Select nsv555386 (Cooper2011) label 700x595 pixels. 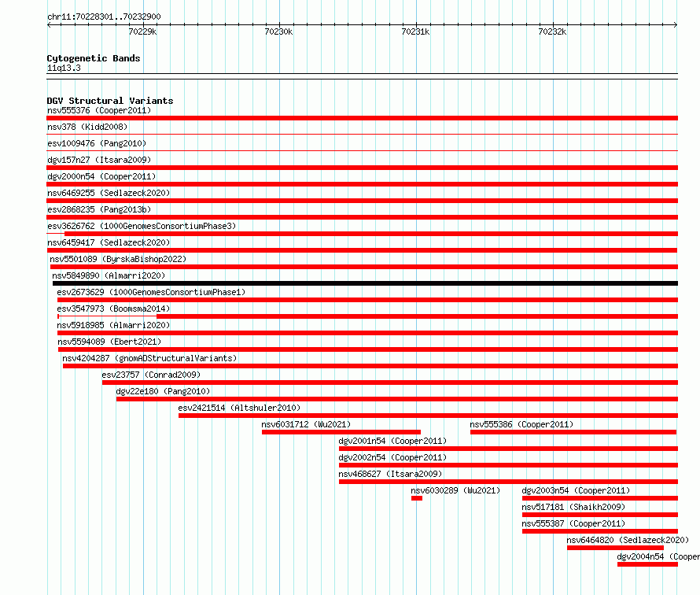[x=521, y=424]
